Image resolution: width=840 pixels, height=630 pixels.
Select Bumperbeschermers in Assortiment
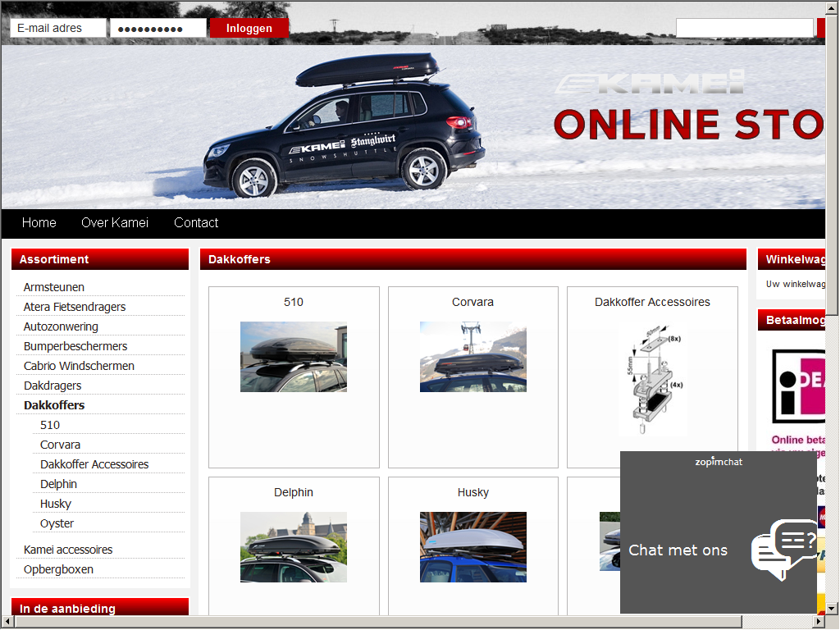tap(75, 347)
